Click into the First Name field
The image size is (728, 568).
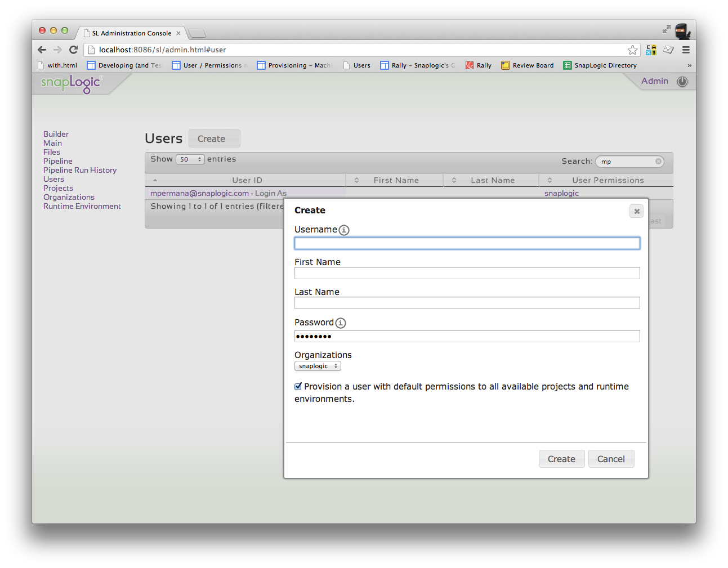point(467,273)
